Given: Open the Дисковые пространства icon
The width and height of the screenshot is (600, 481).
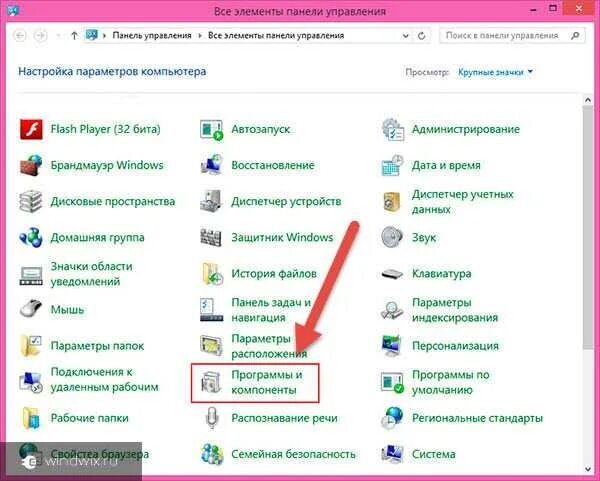Looking at the screenshot, I should coord(31,201).
